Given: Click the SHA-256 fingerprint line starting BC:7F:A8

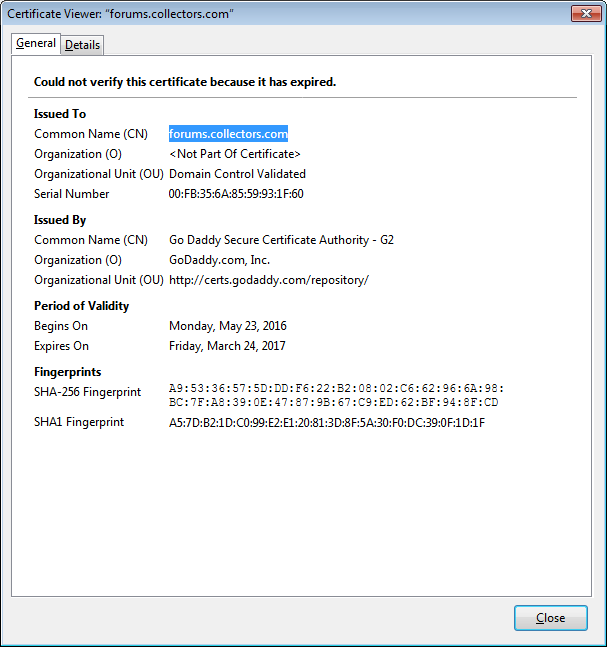Looking at the screenshot, I should (333, 402).
